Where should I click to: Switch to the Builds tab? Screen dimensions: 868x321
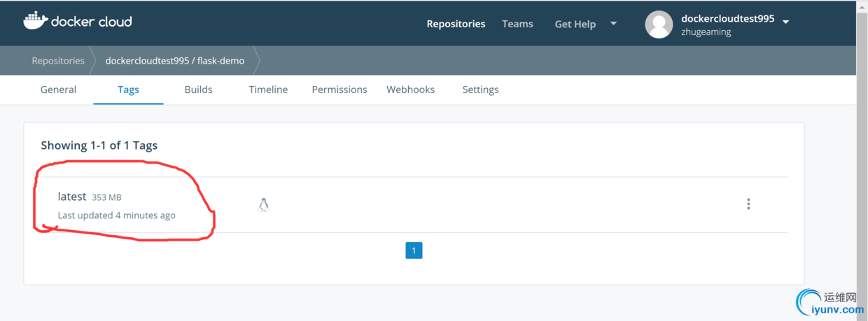coord(198,90)
